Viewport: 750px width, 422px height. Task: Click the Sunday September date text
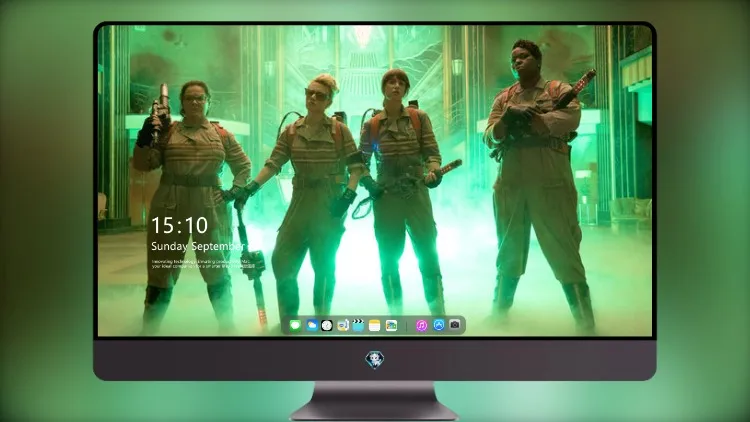[198, 246]
